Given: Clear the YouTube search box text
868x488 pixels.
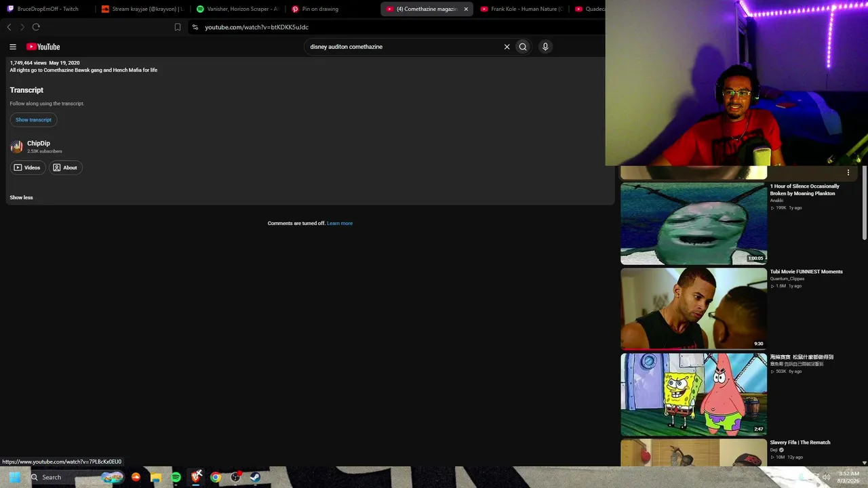Looking at the screenshot, I should (x=507, y=47).
